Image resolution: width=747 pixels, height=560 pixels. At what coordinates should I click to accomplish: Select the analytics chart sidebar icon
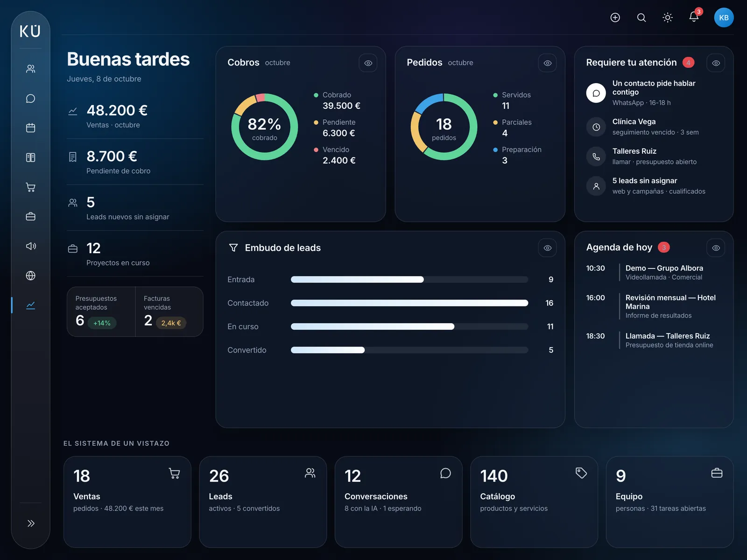[30, 305]
